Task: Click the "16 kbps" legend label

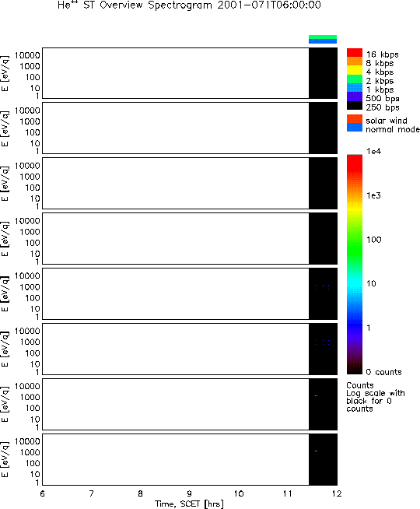Action: [x=383, y=54]
